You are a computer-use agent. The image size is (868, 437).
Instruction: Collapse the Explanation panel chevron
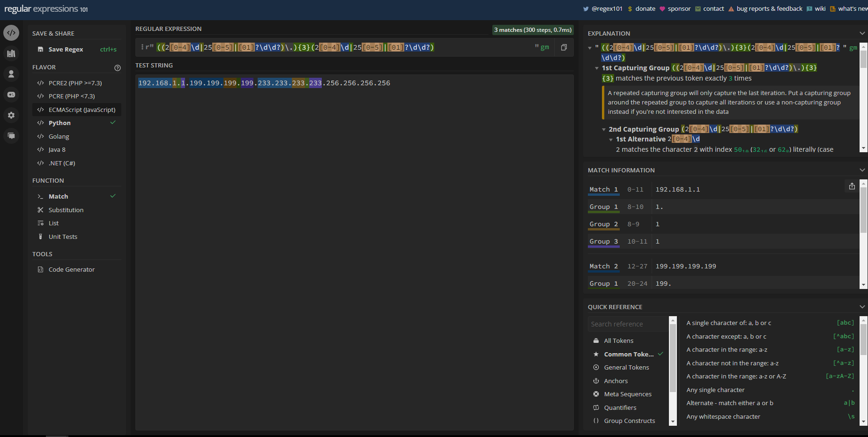(x=862, y=33)
